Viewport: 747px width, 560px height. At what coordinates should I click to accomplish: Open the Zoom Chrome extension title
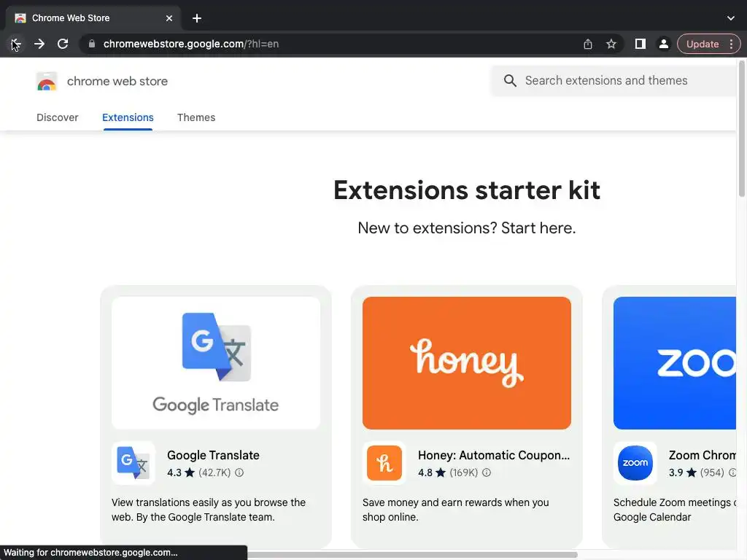pyautogui.click(x=703, y=455)
